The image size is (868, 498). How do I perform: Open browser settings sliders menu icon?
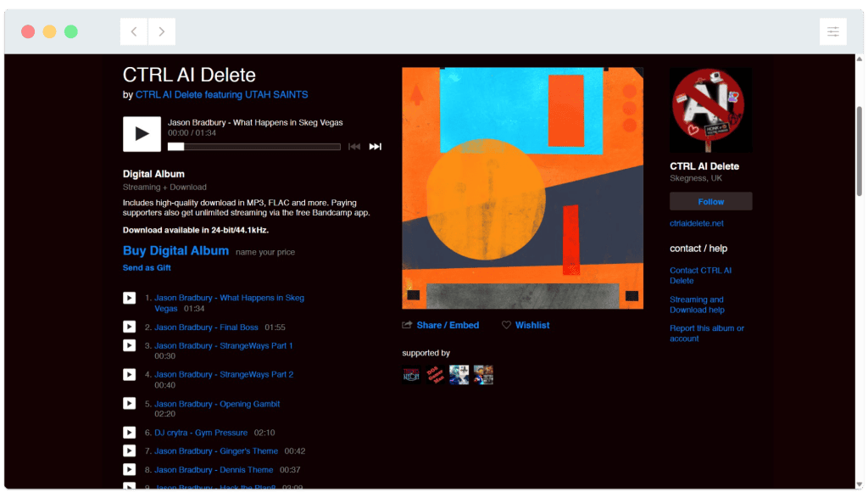click(833, 31)
